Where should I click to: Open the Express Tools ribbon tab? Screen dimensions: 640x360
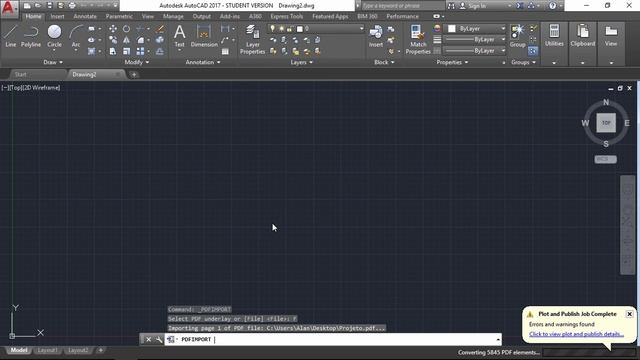287,16
